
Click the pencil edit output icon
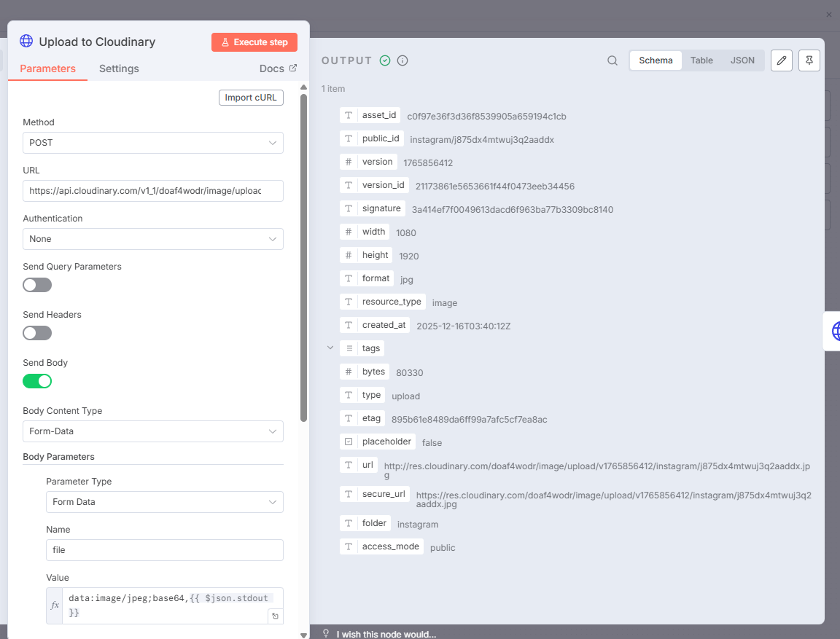781,60
